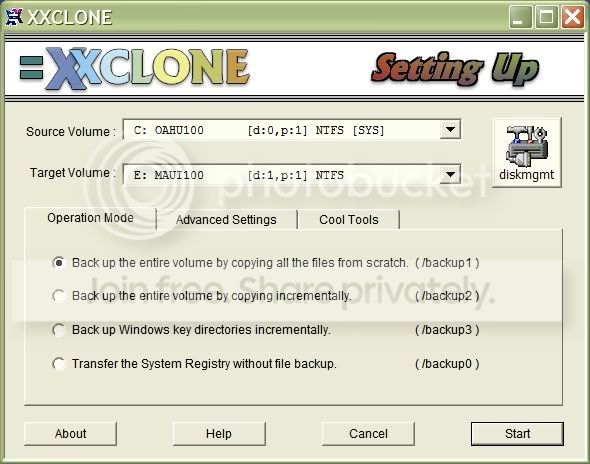Expand the Source Volume dropdown arrow
Screen dimensions: 590x464
coord(450,130)
